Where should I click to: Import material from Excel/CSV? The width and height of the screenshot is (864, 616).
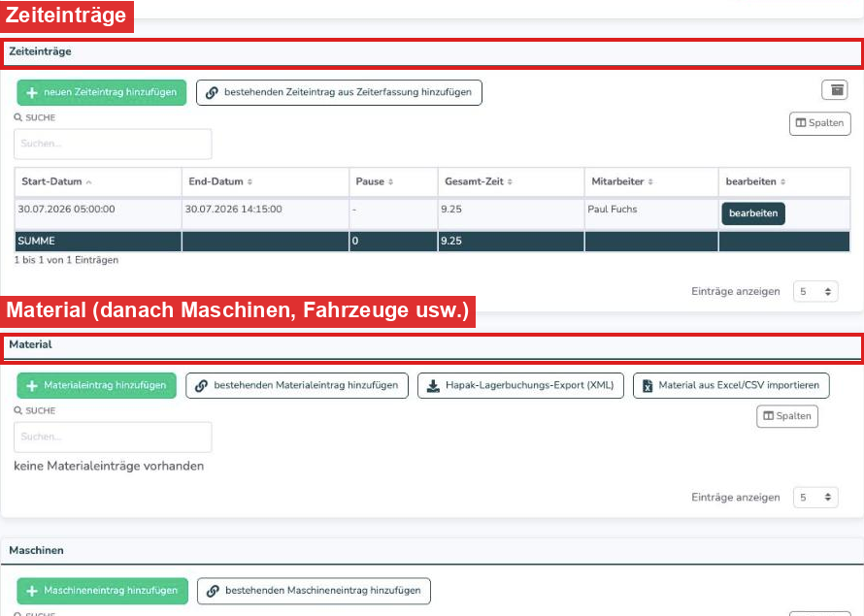731,385
